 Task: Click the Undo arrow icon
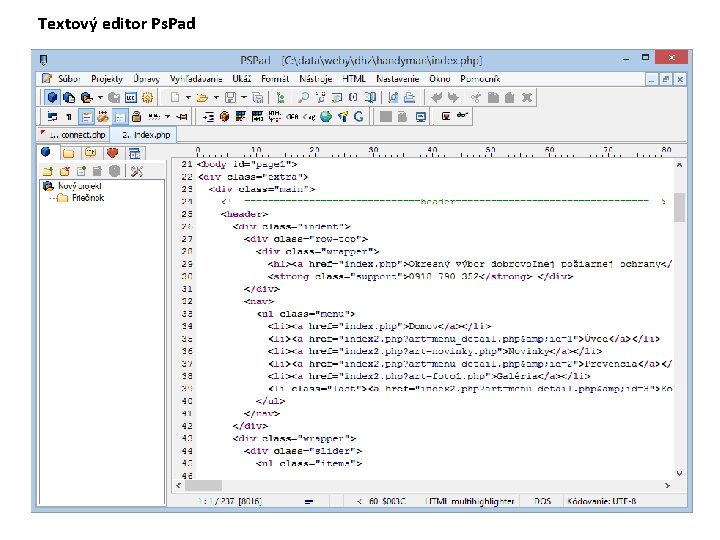click(x=437, y=97)
